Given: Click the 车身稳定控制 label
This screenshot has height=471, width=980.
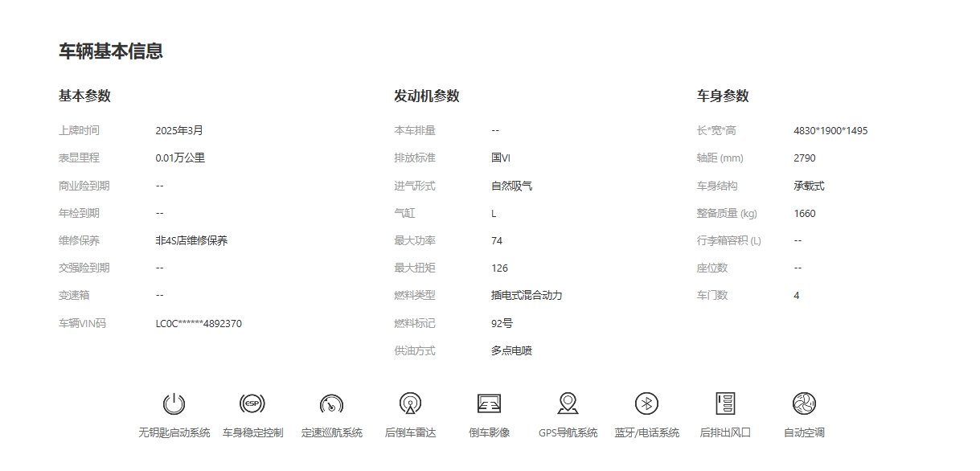Looking at the screenshot, I should tap(252, 432).
